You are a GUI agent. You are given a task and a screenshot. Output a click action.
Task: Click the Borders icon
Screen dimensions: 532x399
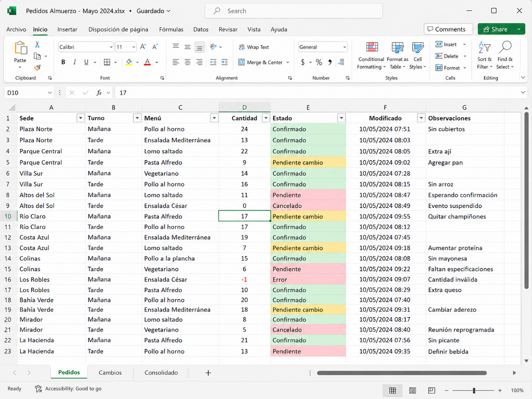[107, 62]
